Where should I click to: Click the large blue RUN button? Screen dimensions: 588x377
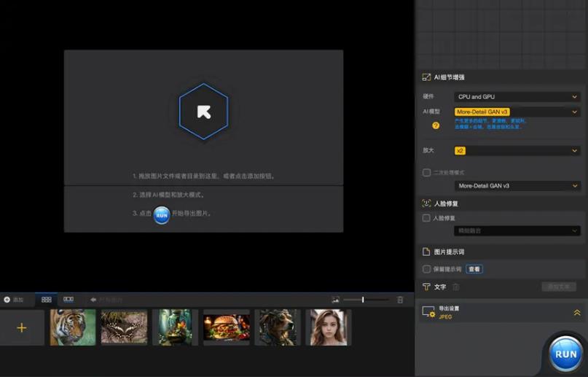coord(565,354)
